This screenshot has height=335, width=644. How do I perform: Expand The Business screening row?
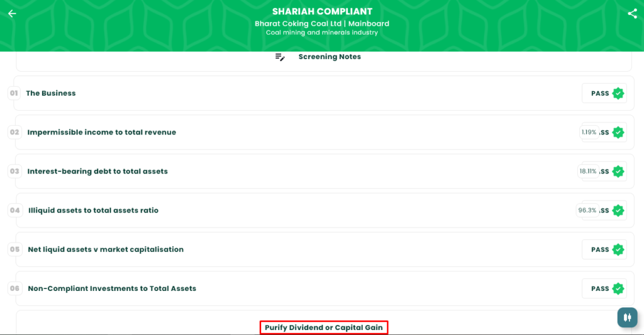(x=51, y=94)
